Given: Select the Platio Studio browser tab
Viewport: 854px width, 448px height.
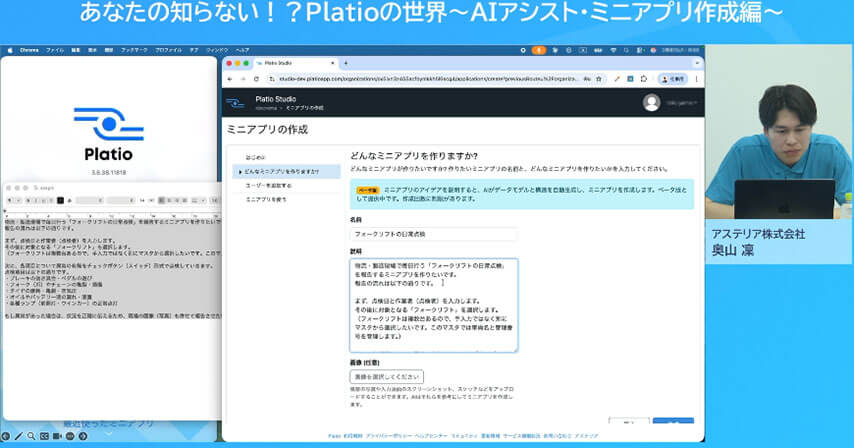Looking at the screenshot, I should pos(294,63).
